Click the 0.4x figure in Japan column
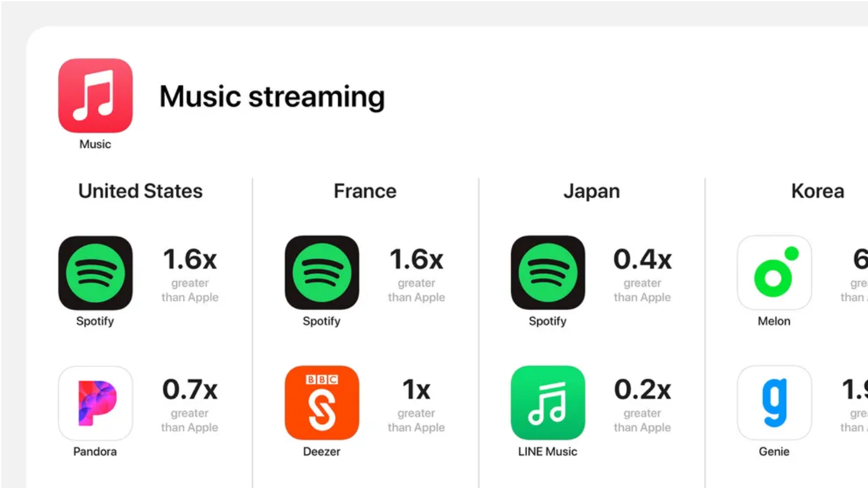This screenshot has height=488, width=868. click(x=642, y=259)
